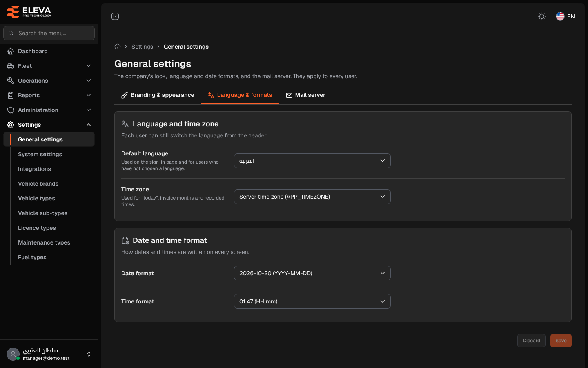Select the Language & formats tab
Viewport: 588px width, 368px height.
click(240, 95)
